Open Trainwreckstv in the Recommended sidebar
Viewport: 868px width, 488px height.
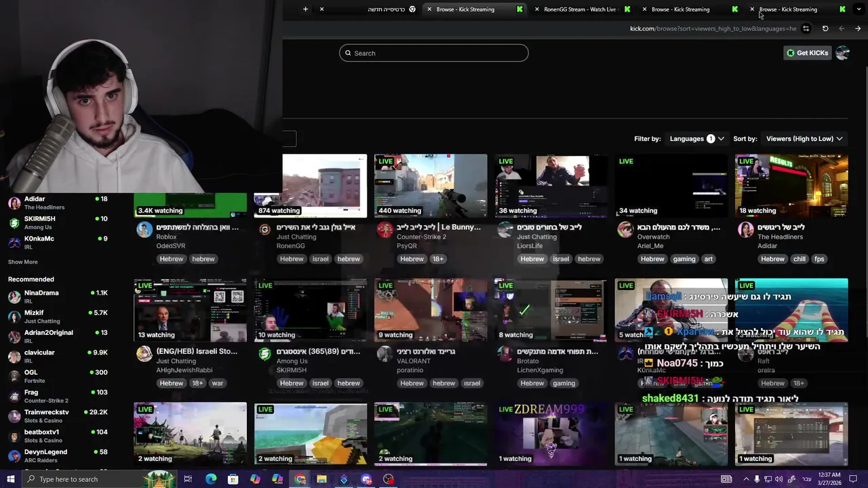(x=58, y=415)
